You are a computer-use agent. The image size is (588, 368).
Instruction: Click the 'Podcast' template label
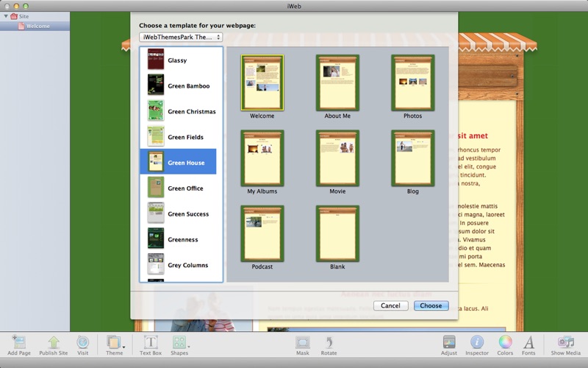pos(262,266)
